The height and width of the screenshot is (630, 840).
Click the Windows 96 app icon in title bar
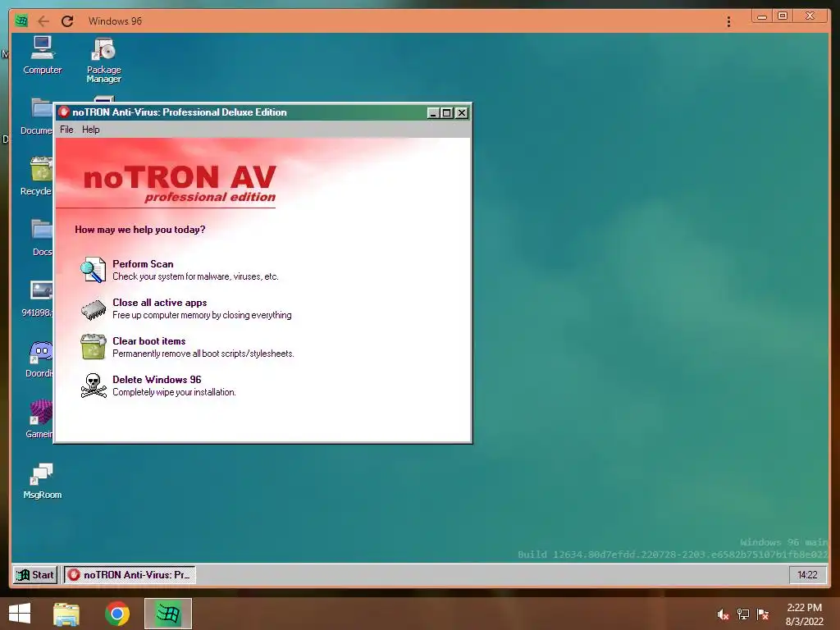21,21
